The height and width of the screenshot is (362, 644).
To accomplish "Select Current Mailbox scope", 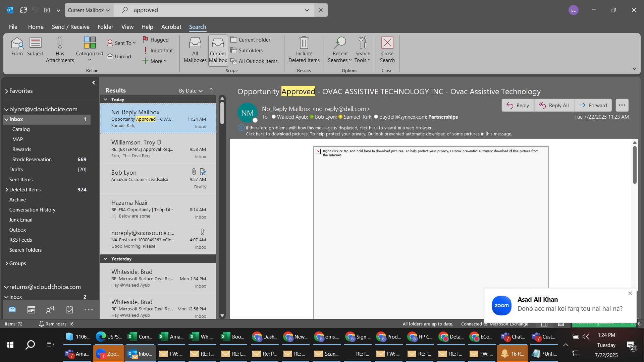I will [218, 50].
